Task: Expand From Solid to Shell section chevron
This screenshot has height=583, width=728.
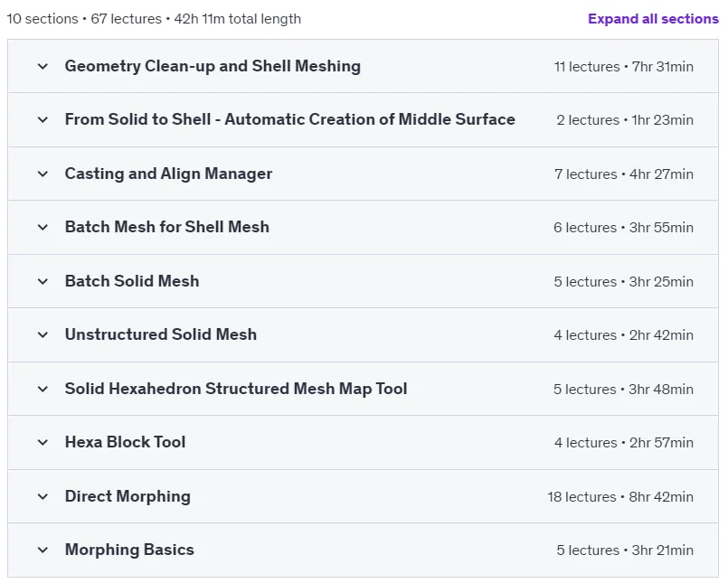Action: (x=43, y=119)
